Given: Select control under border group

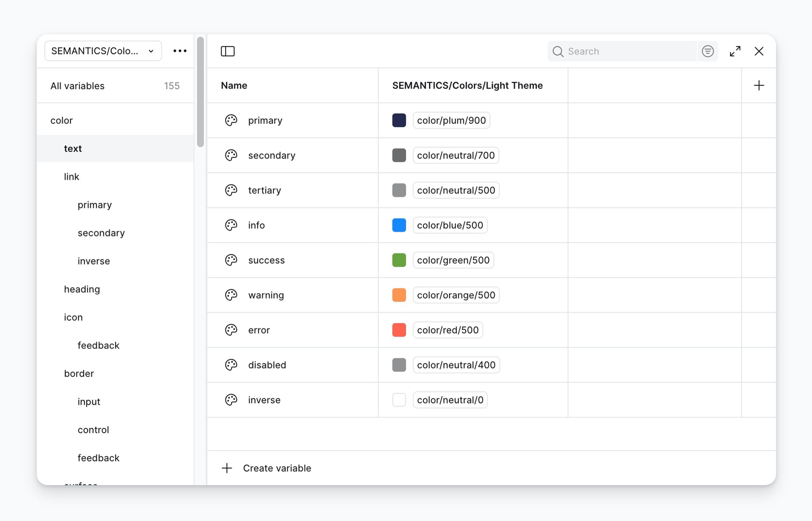Looking at the screenshot, I should point(115,430).
